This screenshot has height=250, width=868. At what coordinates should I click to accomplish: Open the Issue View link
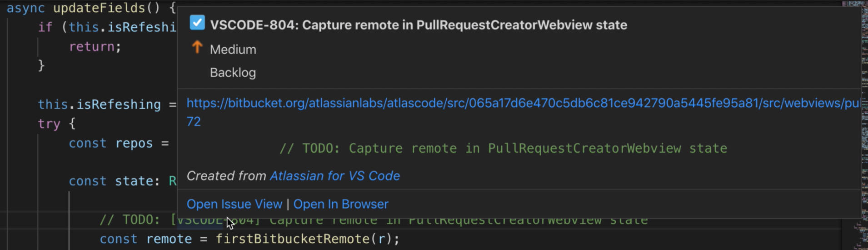pos(234,204)
